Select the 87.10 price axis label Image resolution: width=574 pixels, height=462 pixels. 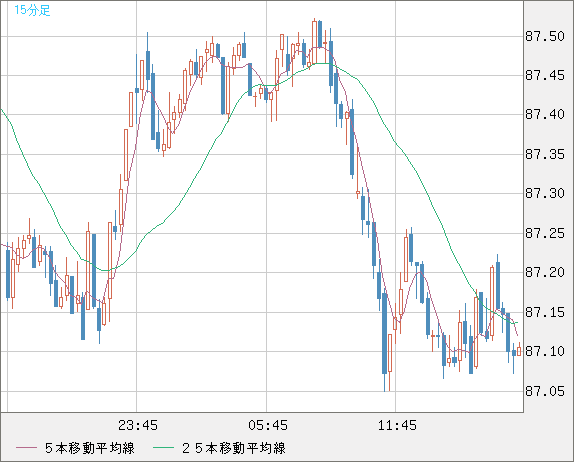(x=545, y=351)
